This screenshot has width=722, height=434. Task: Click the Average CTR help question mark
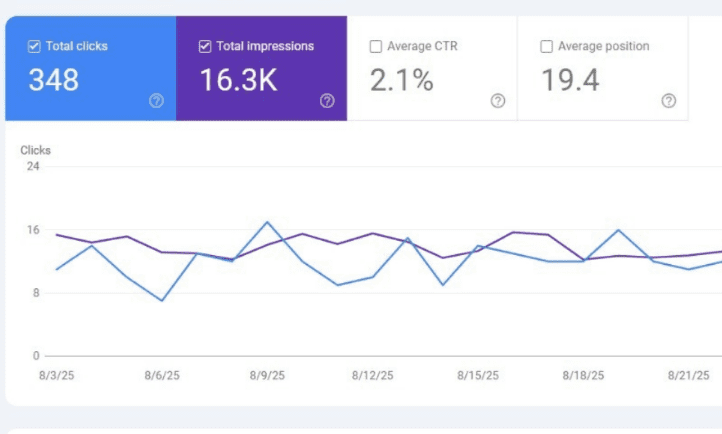click(x=498, y=100)
